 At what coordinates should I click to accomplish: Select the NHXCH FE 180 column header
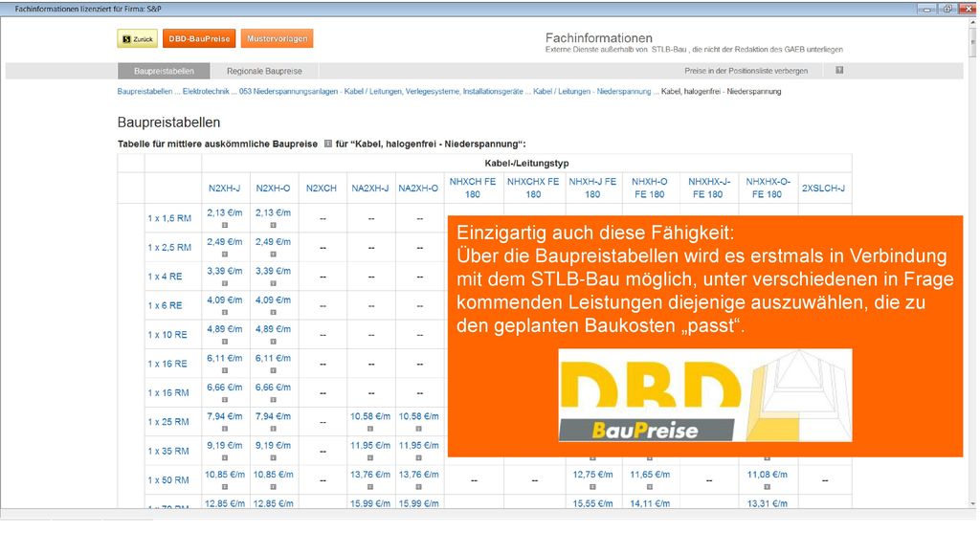(x=473, y=189)
